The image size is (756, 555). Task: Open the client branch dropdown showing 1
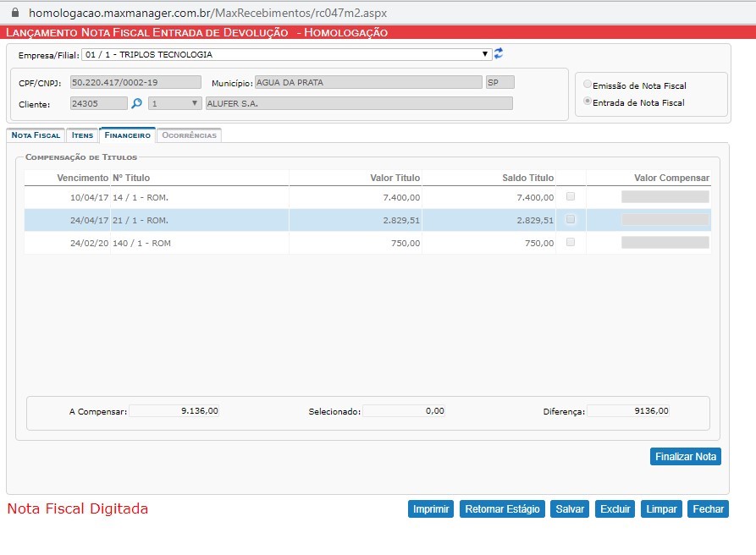pos(174,103)
